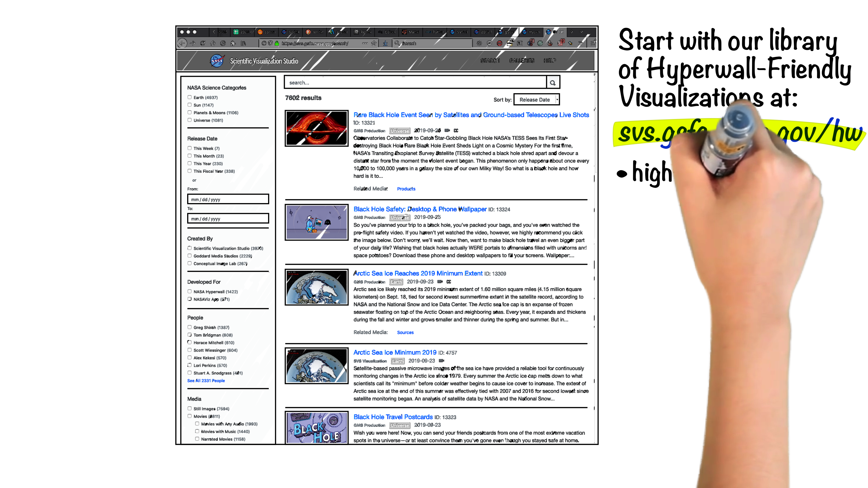
Task: Check the Universe (1081) category
Action: click(x=189, y=120)
